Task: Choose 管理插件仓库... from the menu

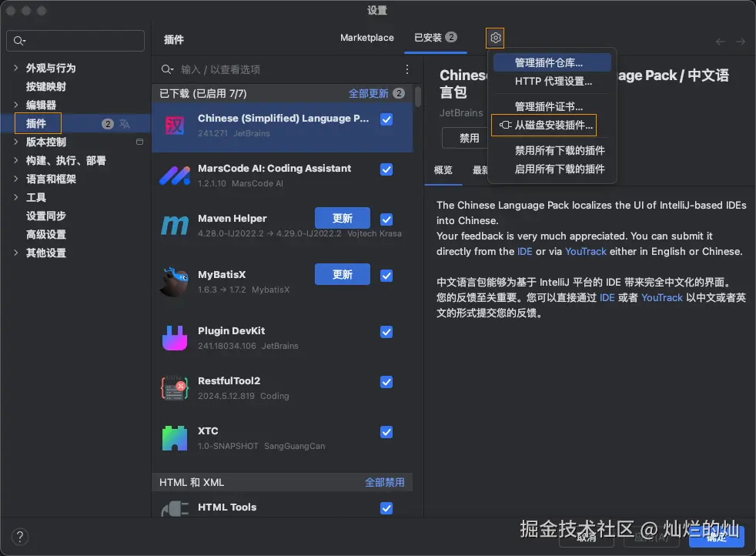Action: [552, 62]
